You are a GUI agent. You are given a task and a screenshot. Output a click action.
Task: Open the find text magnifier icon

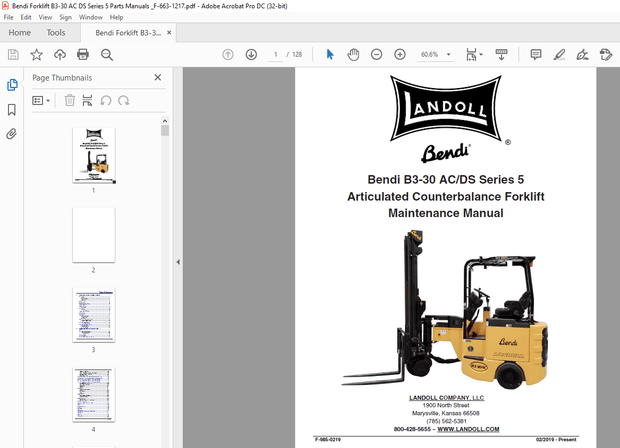(107, 55)
